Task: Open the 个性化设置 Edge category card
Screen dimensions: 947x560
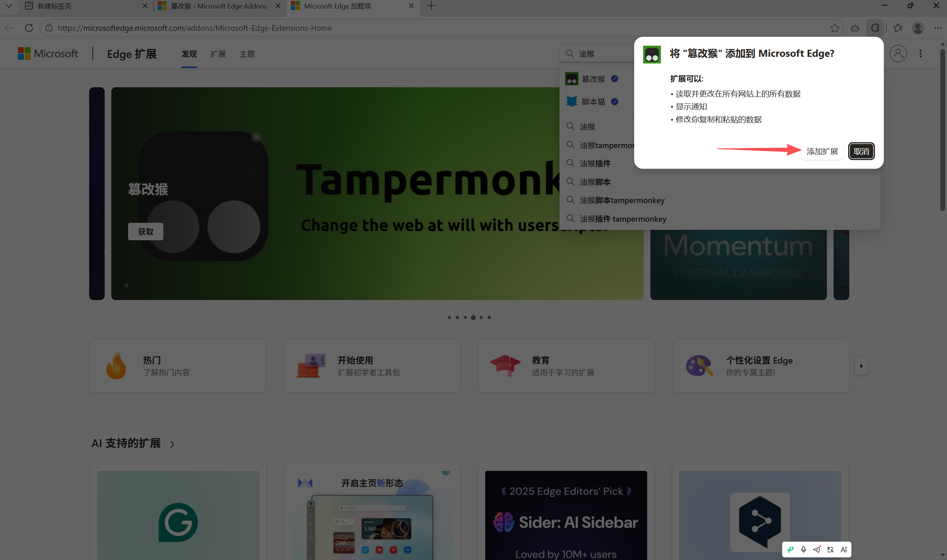Action: [760, 366]
